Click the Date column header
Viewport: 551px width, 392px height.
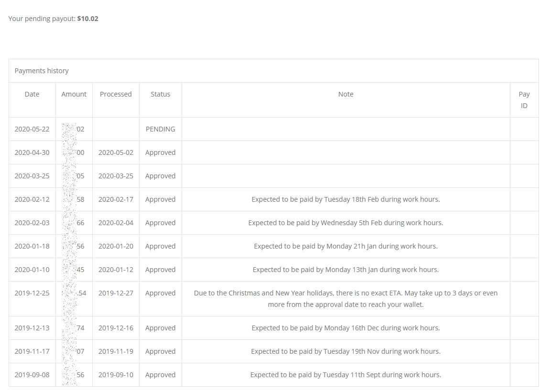(x=32, y=94)
